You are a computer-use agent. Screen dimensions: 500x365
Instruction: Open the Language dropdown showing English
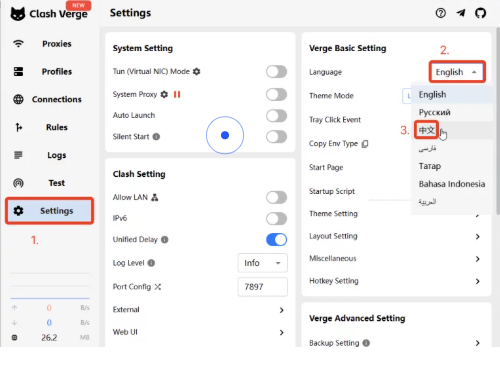tap(457, 72)
